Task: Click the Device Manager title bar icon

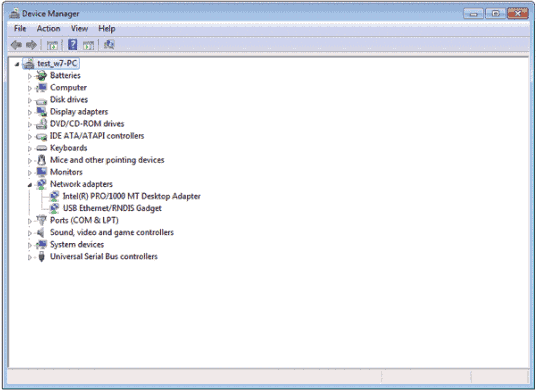Action: (14, 13)
